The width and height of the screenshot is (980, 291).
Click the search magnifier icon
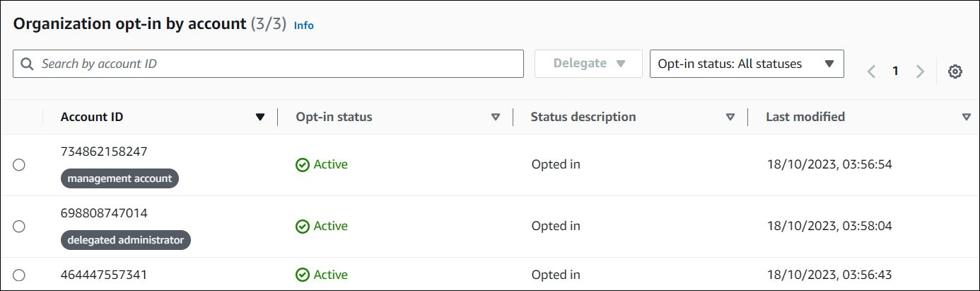(x=27, y=64)
